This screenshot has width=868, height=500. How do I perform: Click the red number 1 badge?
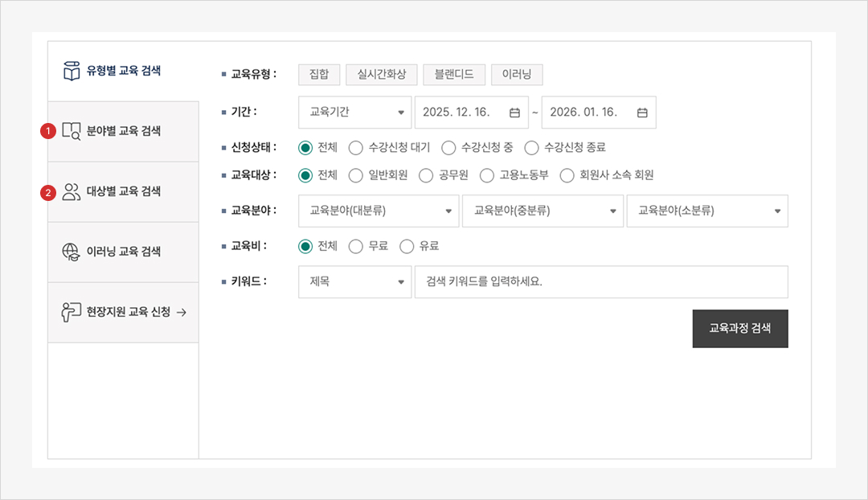48,131
